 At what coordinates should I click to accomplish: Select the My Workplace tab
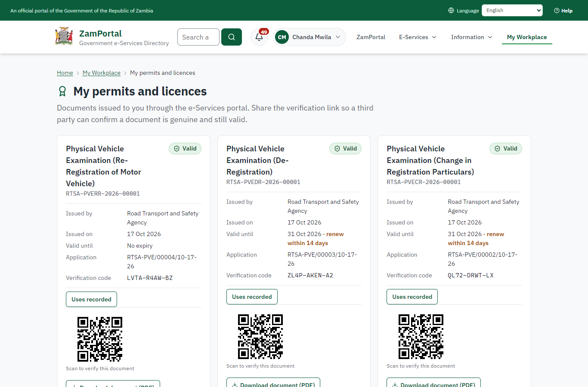tap(527, 37)
